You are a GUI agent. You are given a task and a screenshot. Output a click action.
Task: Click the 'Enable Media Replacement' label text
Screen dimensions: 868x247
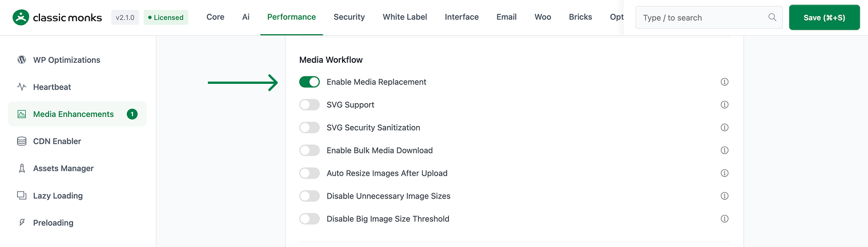click(376, 82)
